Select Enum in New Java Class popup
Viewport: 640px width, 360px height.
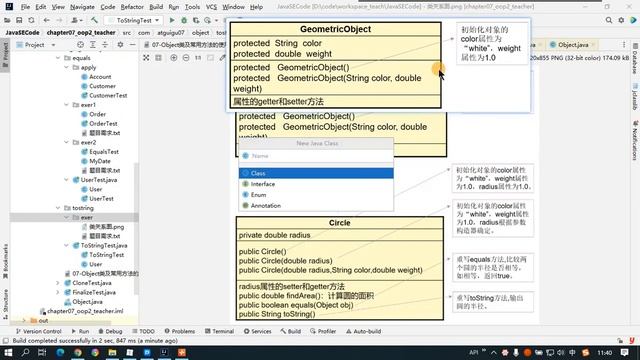point(316,195)
